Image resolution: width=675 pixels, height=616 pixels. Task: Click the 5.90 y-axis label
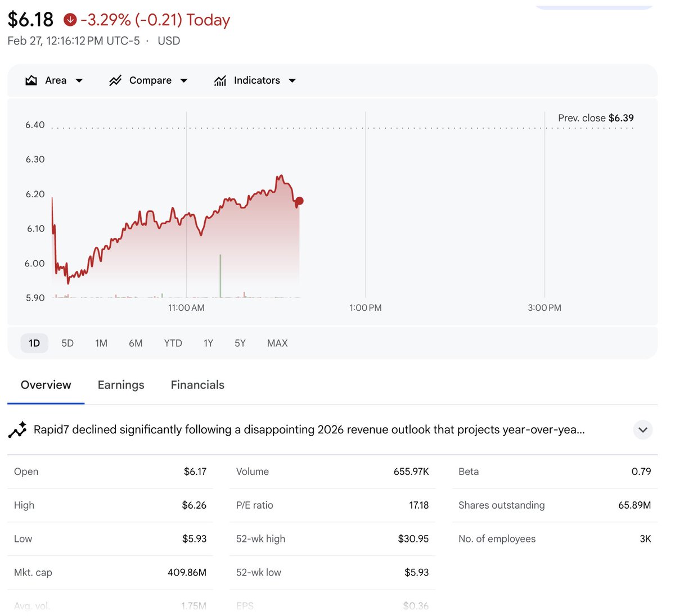[35, 298]
